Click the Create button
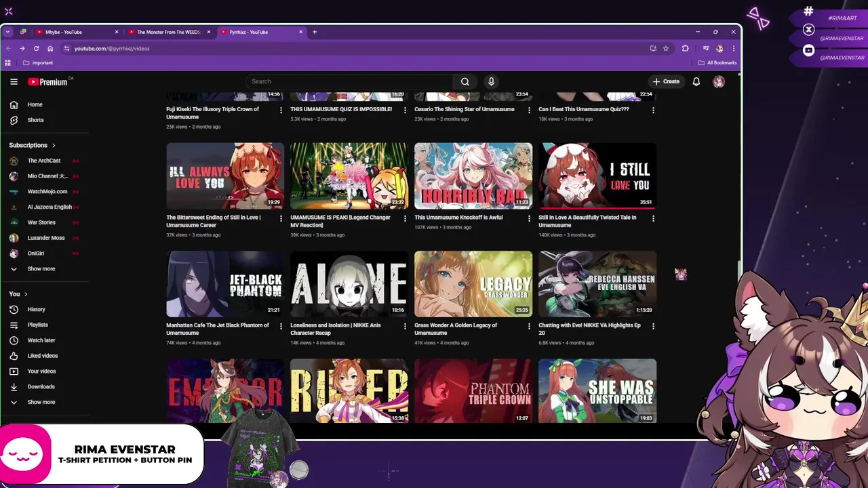868x488 pixels. (666, 81)
